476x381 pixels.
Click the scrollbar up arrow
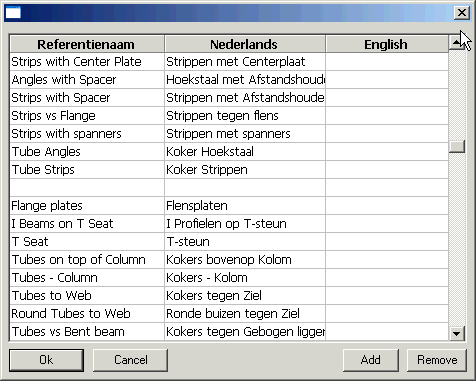(x=456, y=43)
